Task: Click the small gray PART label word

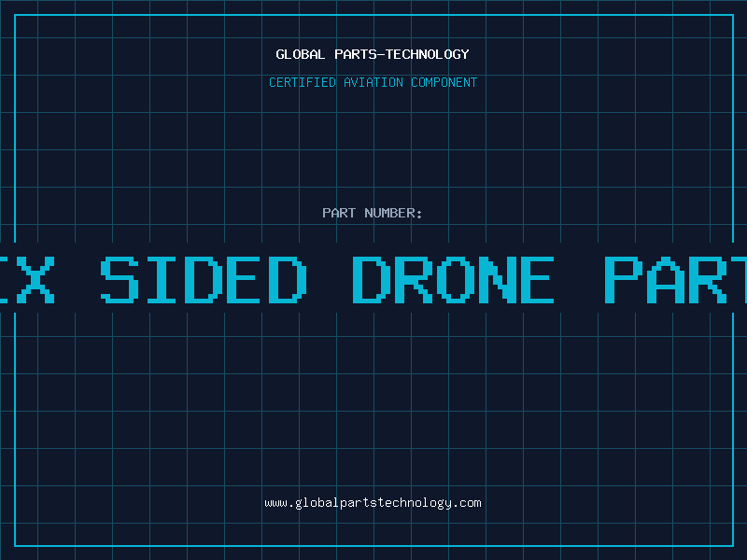Action: tap(339, 213)
